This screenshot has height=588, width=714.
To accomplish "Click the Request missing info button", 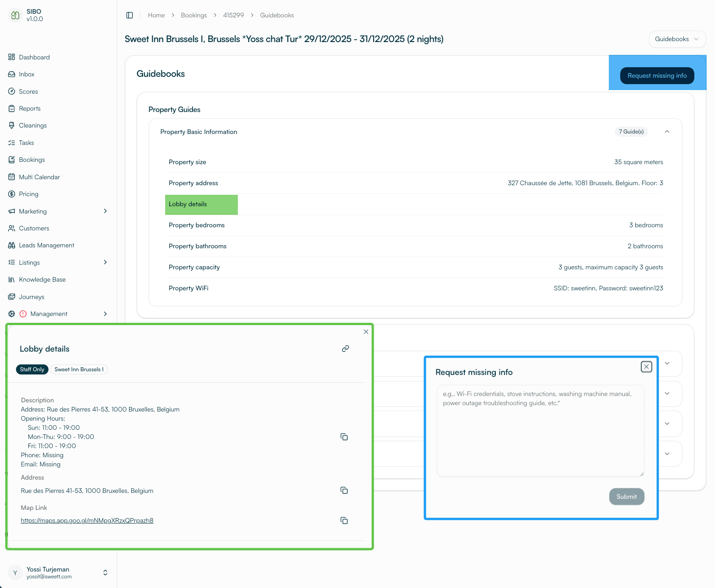I will [x=657, y=75].
